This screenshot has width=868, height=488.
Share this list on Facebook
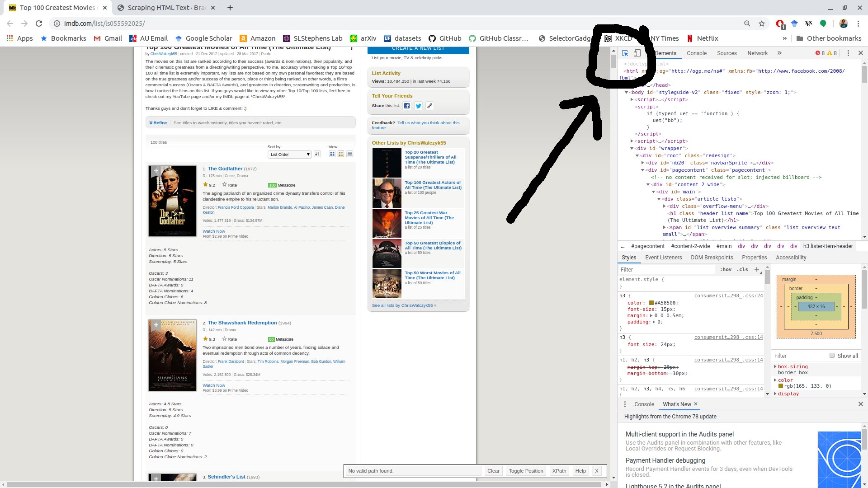[x=407, y=106]
